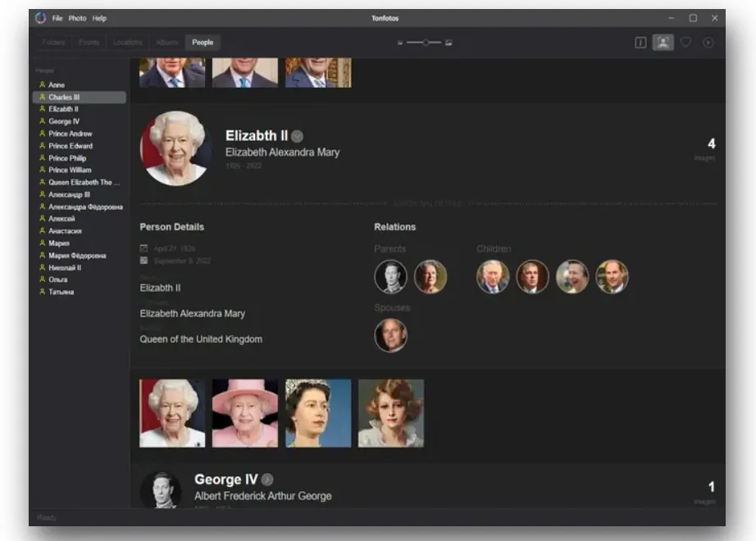This screenshot has width=756, height=541.
Task: Select Мария Фёдоровна in the people list
Action: pyautogui.click(x=80, y=256)
